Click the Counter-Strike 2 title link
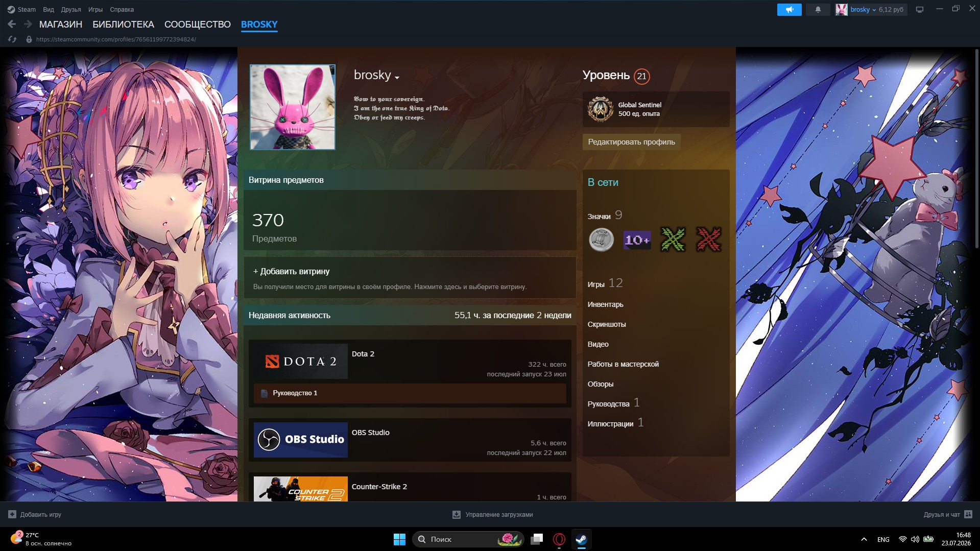 (379, 487)
